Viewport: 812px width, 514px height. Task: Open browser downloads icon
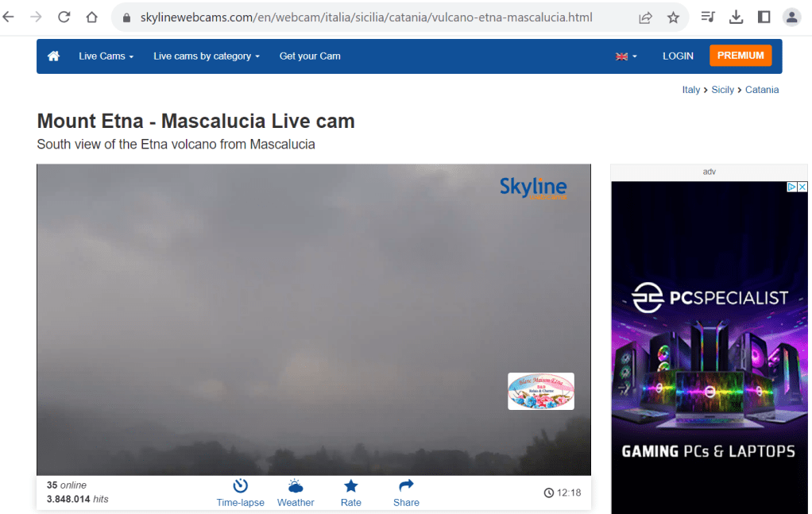[x=736, y=17]
